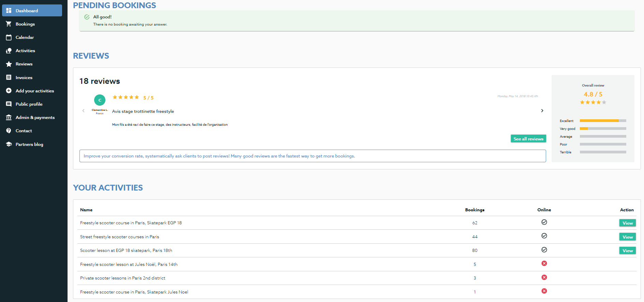This screenshot has height=302, width=644.
Task: Click the Admin & payments bank icon
Action: click(x=9, y=117)
